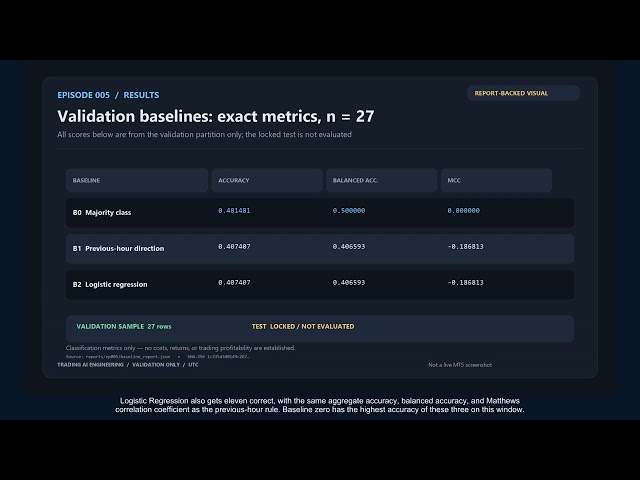This screenshot has width=640, height=480.
Task: Click the TRADING AI ENGINEERING footer text
Action: (90, 364)
